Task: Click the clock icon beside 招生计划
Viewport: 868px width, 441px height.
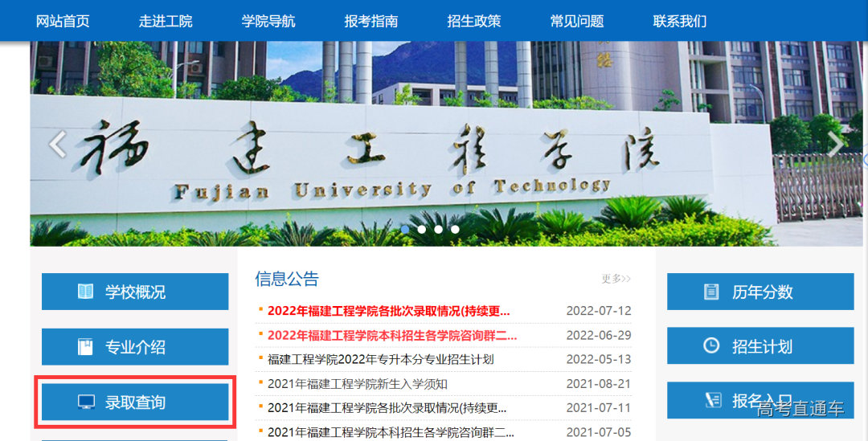Action: [x=711, y=345]
